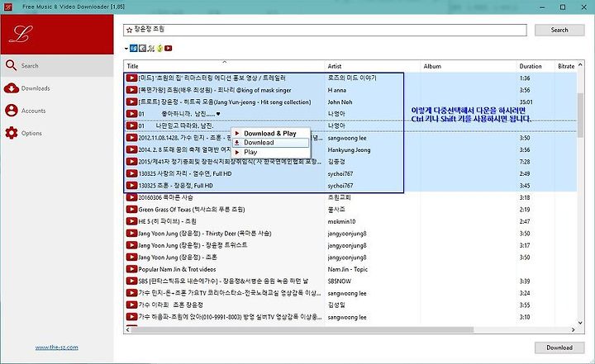
Task: Select the artist cell 'Hankyung Jeong'
Action: click(x=349, y=149)
